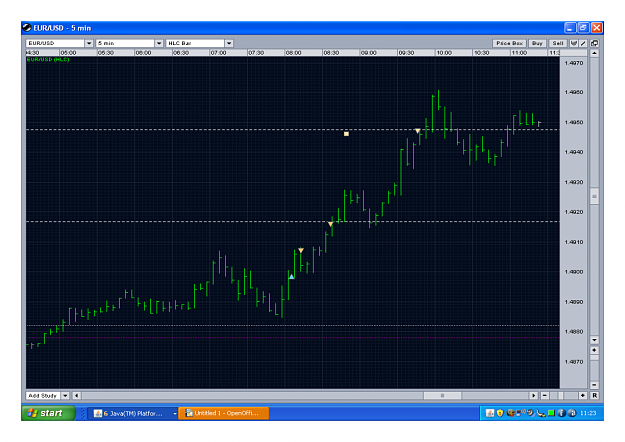
Task: Click the Price Box button
Action: click(x=509, y=43)
